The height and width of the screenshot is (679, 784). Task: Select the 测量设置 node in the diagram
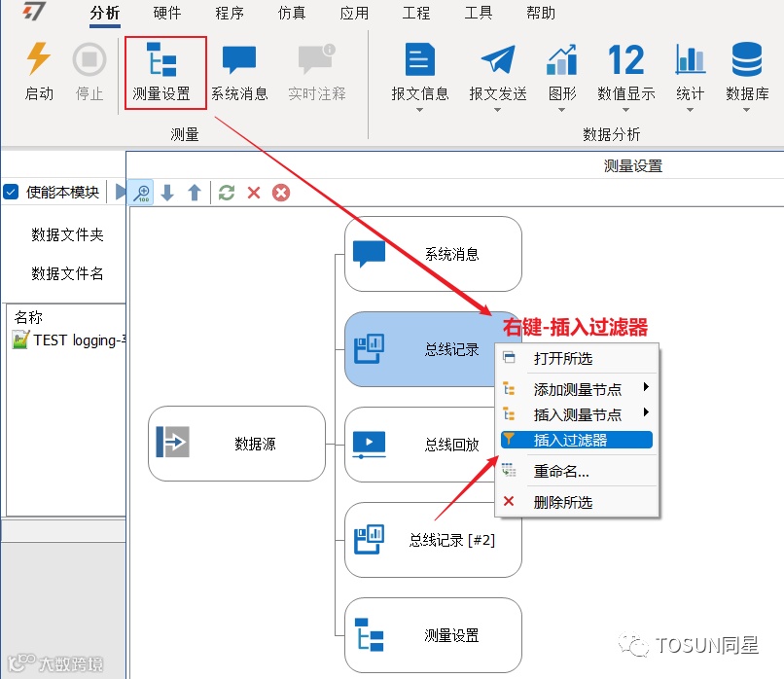click(433, 635)
